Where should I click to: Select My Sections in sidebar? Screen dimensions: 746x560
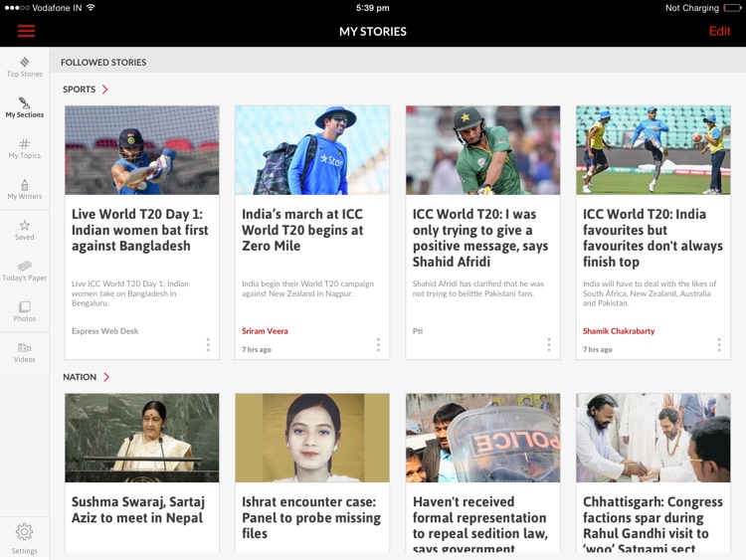pyautogui.click(x=24, y=108)
